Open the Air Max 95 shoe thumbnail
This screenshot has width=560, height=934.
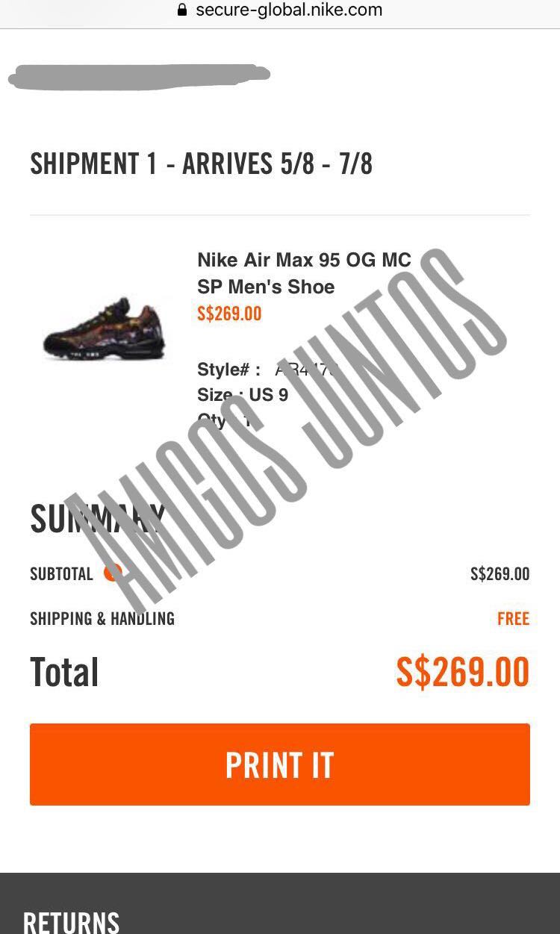pos(104,329)
